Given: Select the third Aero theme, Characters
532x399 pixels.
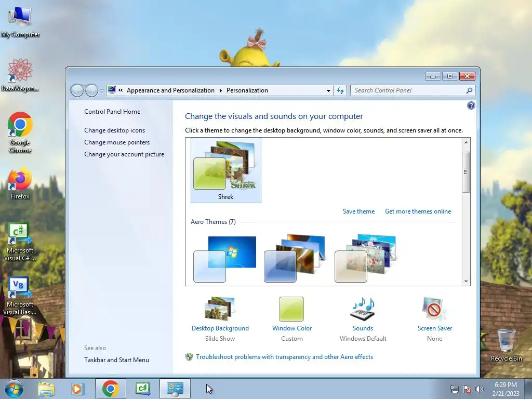Looking at the screenshot, I should 365,258.
